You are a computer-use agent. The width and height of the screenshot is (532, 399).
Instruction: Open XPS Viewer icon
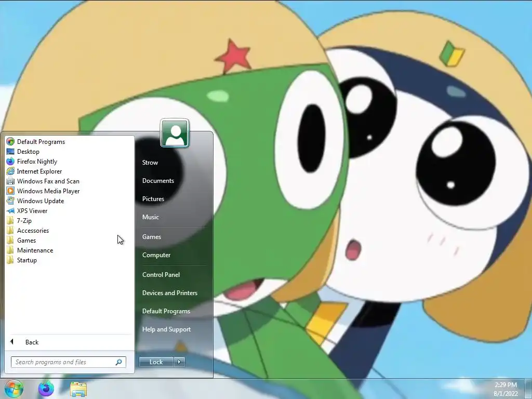tap(10, 211)
